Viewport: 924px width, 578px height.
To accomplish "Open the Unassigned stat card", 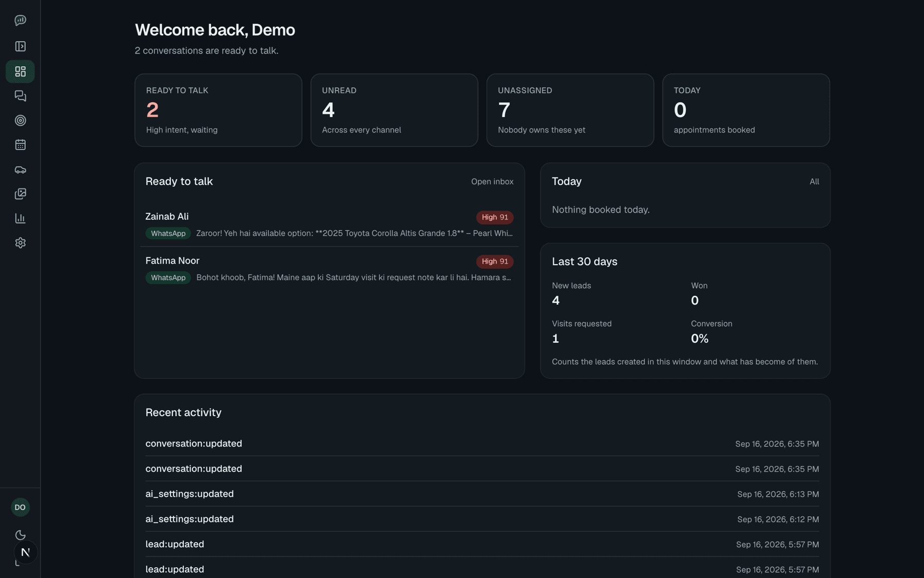I will [x=570, y=110].
